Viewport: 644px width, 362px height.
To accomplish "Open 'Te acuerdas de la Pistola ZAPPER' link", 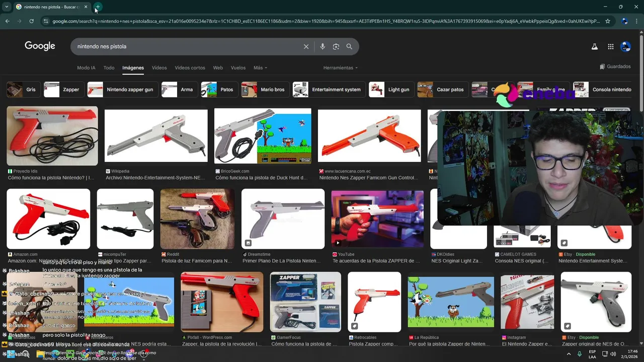I will [x=376, y=261].
